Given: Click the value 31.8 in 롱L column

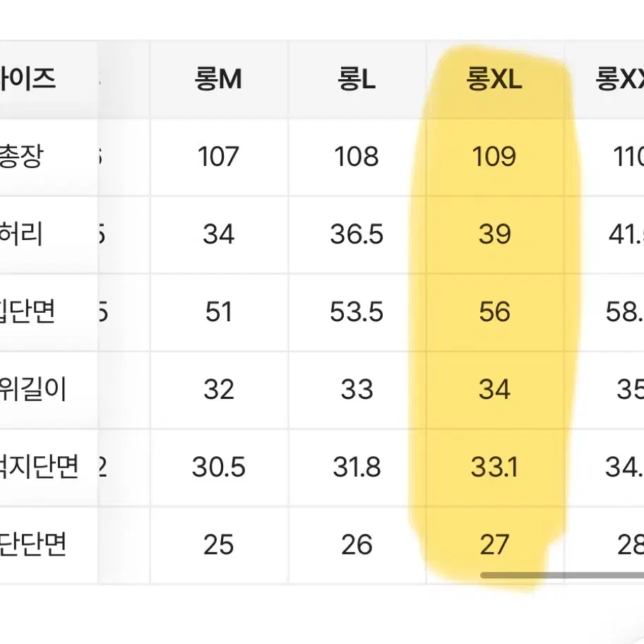Looking at the screenshot, I should click(357, 467).
